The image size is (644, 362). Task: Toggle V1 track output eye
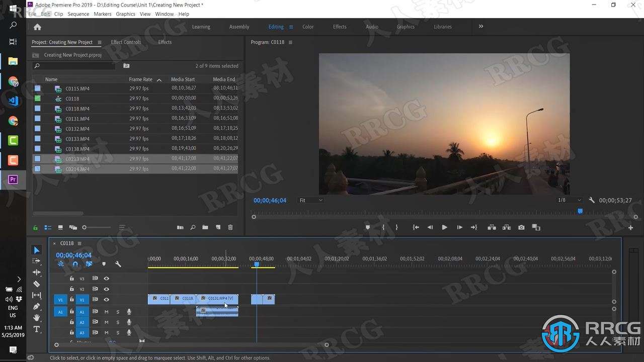tap(106, 300)
